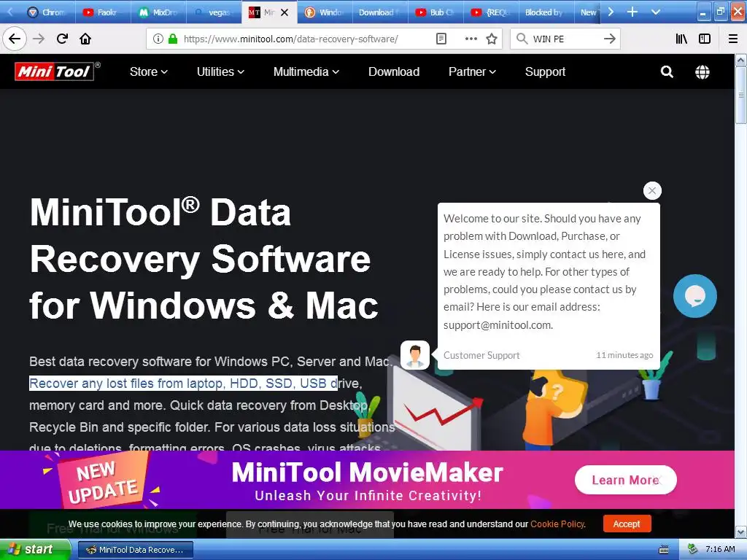This screenshot has width=747, height=560.
Task: Open the Support nav item
Action: (x=545, y=72)
